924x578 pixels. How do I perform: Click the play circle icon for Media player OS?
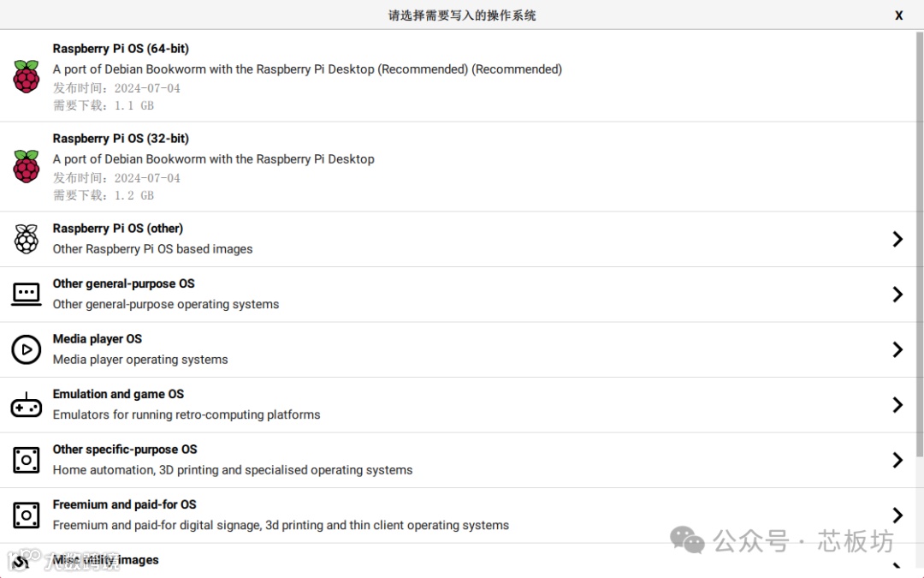27,349
